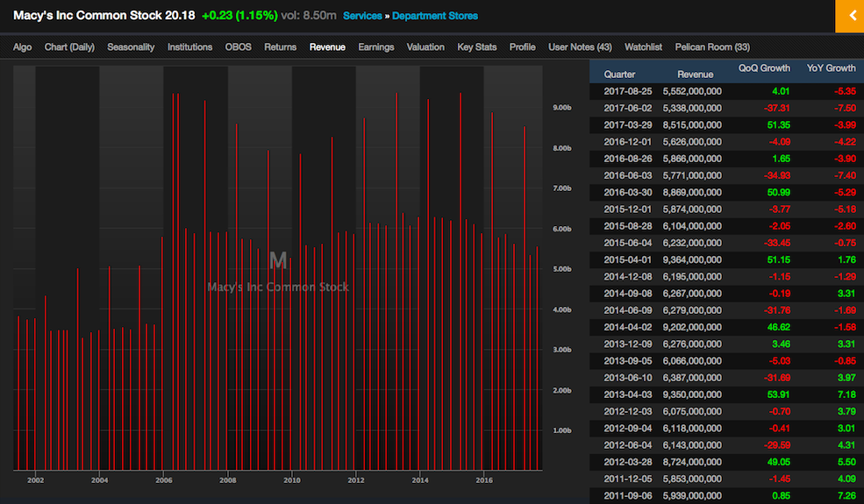Click revenue value 5,866,000,000
This screenshot has height=504, width=864.
click(692, 159)
